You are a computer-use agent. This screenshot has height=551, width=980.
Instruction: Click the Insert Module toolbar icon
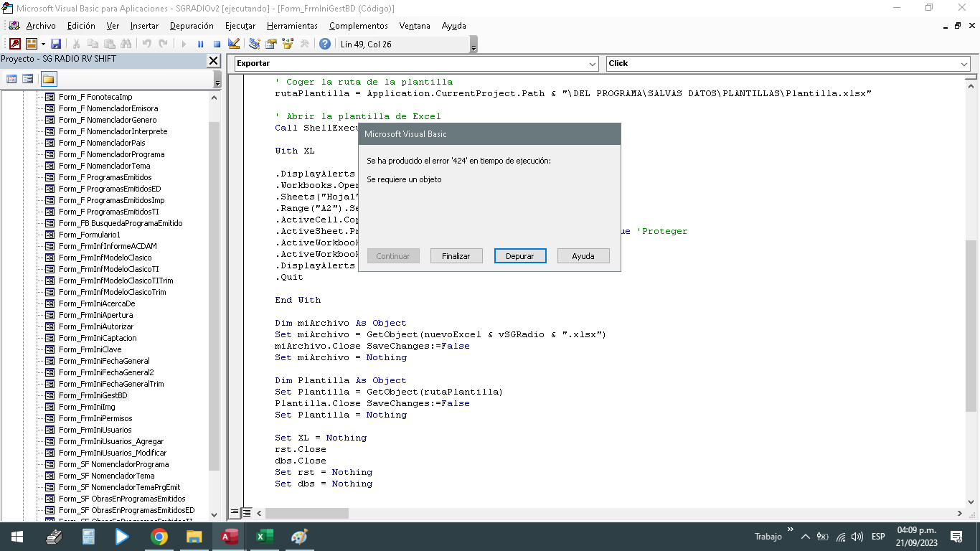click(32, 44)
